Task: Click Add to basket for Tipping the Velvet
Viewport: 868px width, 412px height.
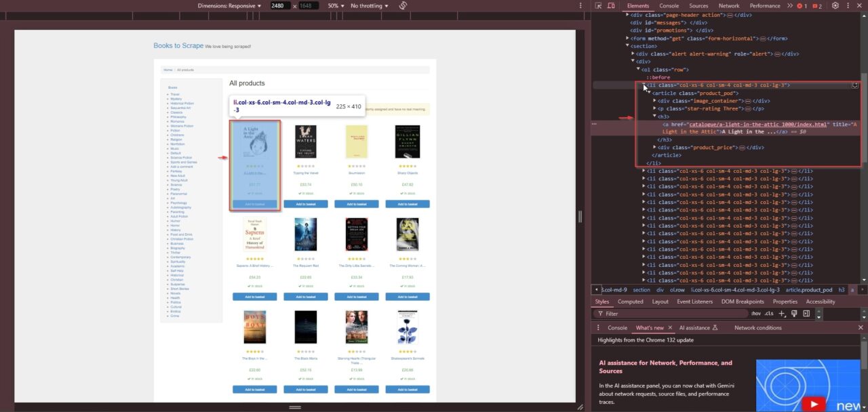Action: [305, 203]
